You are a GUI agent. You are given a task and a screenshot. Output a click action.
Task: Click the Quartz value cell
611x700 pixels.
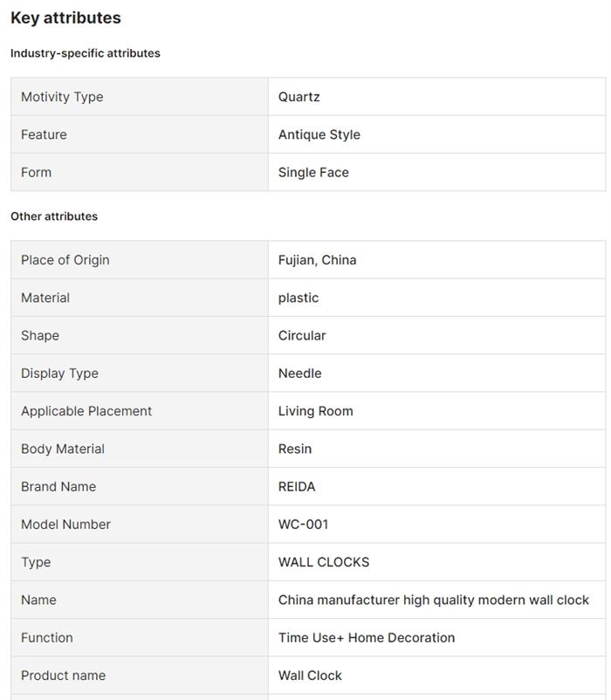tap(299, 97)
